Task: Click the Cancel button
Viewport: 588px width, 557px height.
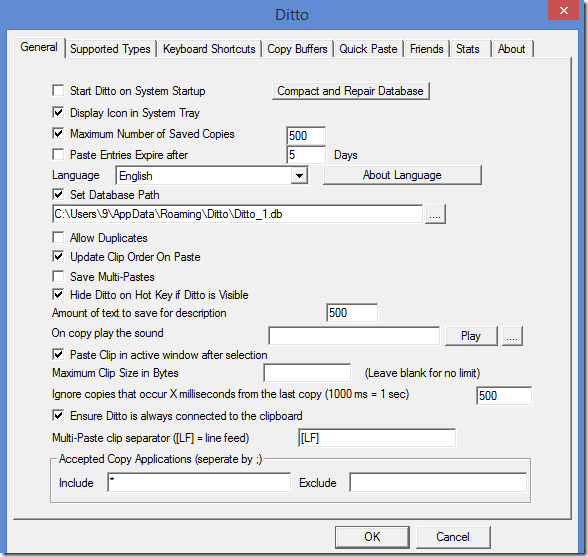Action: click(453, 537)
